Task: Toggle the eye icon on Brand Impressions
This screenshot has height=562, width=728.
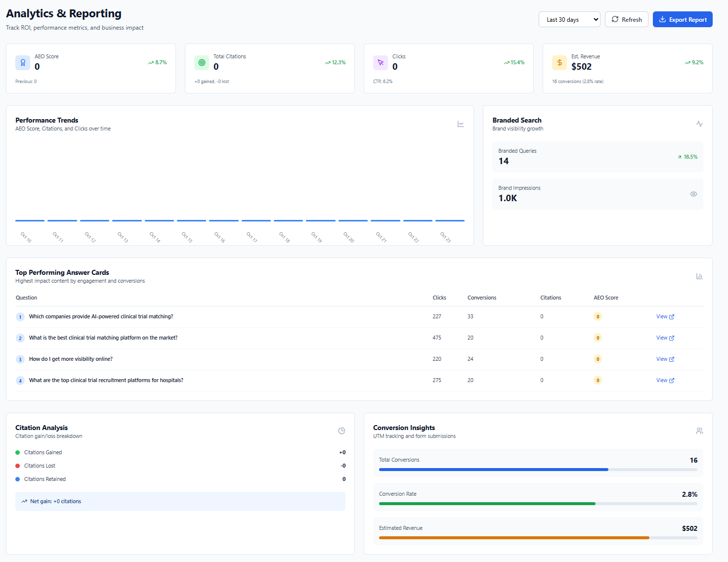Action: pyautogui.click(x=693, y=194)
